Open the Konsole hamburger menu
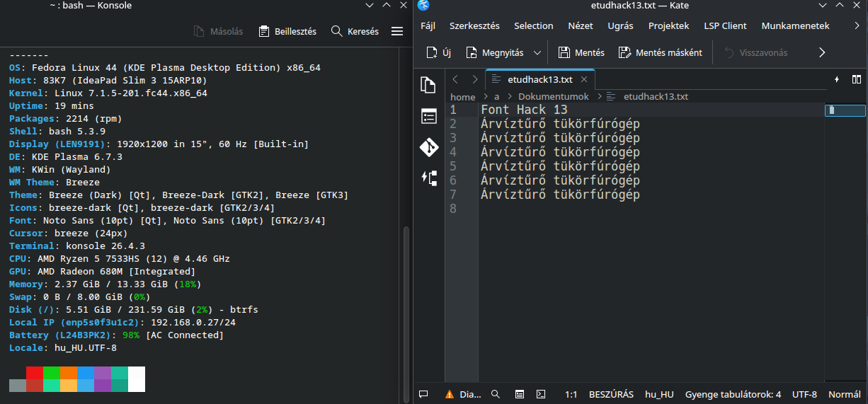This screenshot has width=868, height=404. 397,31
